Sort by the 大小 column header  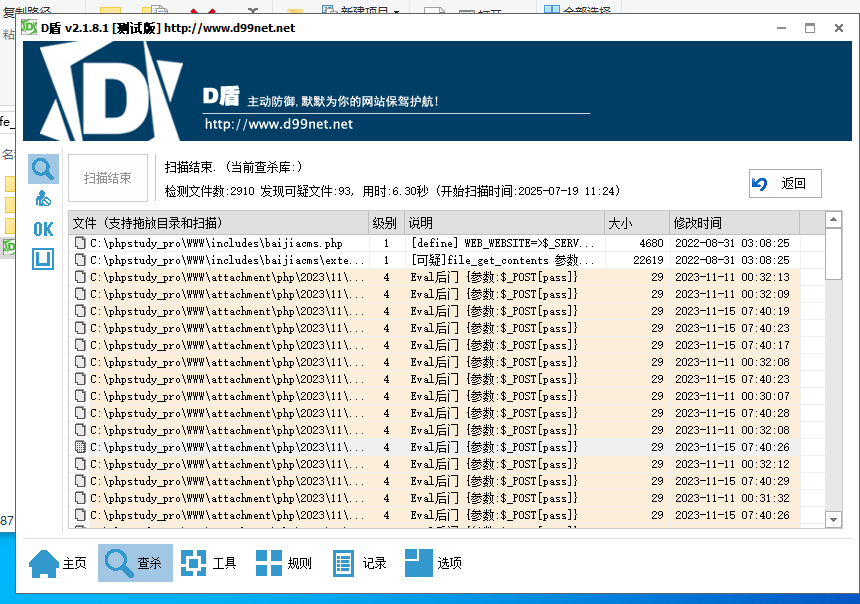[637, 223]
